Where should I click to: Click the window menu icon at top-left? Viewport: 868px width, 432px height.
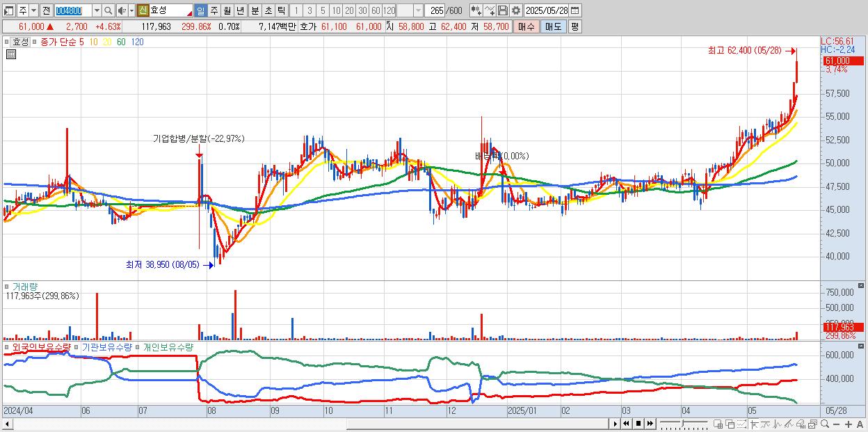click(x=9, y=10)
